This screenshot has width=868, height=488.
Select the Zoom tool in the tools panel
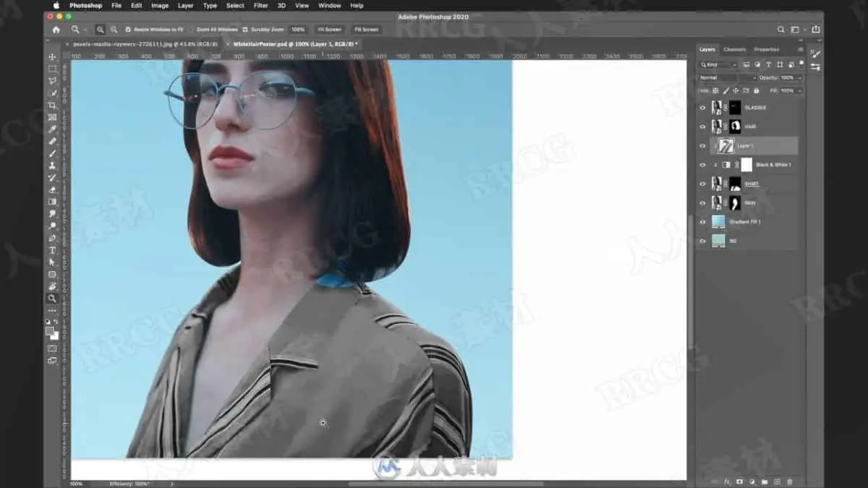click(x=52, y=298)
